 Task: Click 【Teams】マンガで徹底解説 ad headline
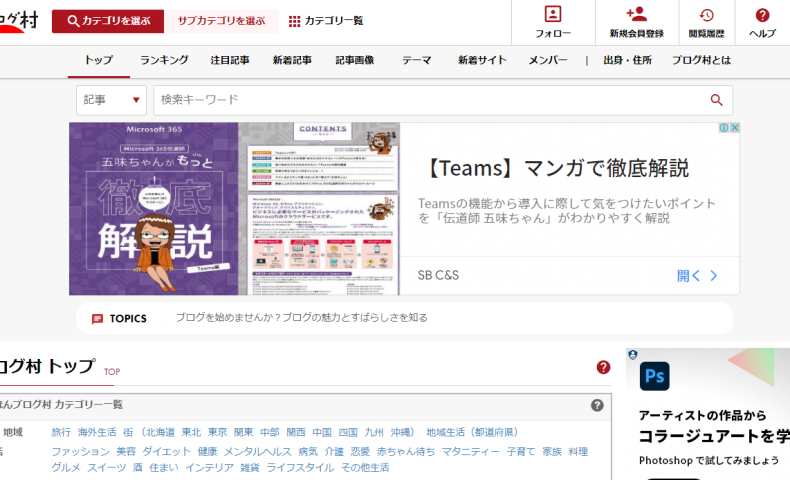point(556,168)
